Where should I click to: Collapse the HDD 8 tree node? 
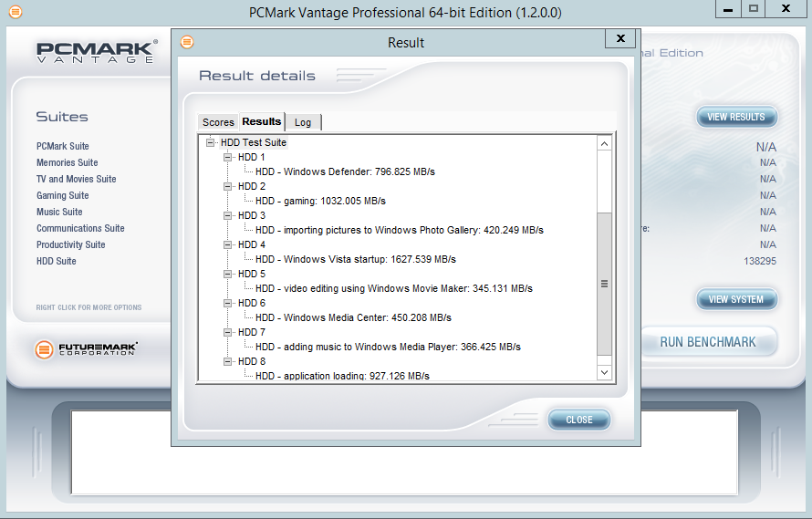227,361
